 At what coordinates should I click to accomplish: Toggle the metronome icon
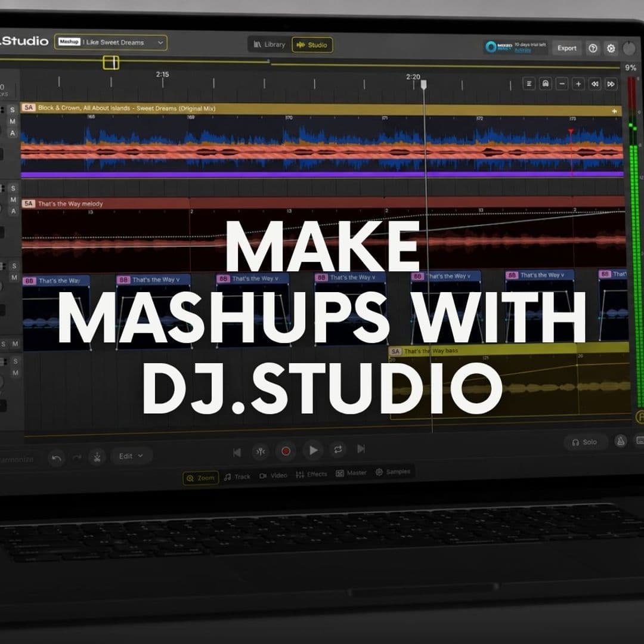coord(620,441)
